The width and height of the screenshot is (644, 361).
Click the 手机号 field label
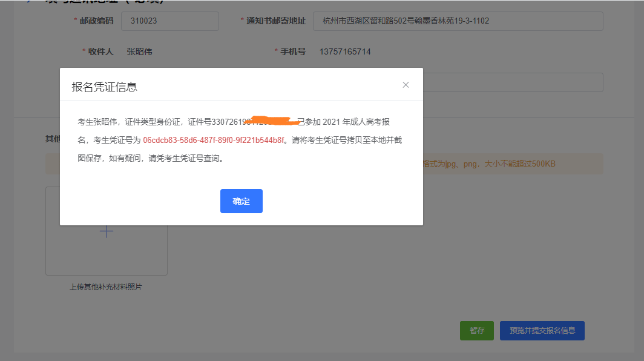[x=292, y=52]
